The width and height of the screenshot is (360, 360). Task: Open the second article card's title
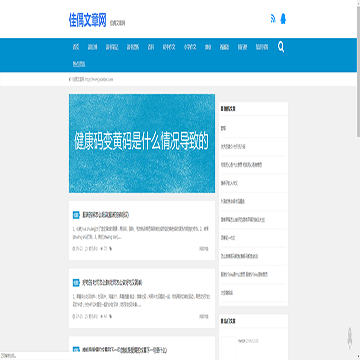[112, 283]
